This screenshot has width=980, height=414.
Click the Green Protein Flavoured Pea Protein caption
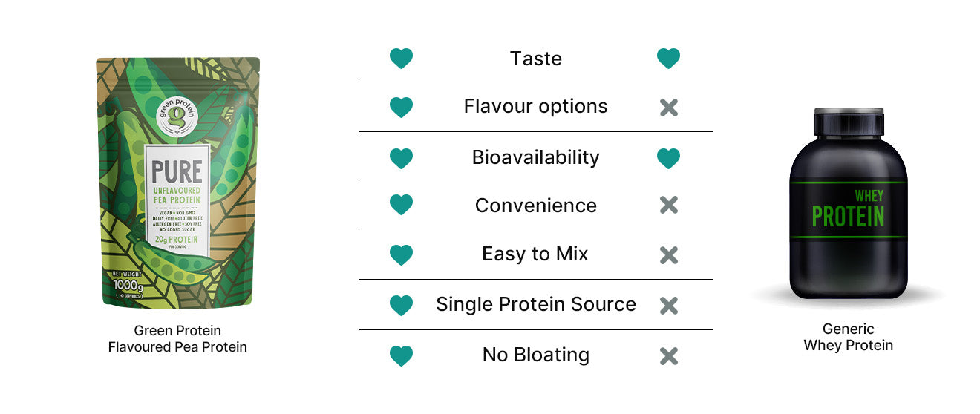tap(177, 338)
